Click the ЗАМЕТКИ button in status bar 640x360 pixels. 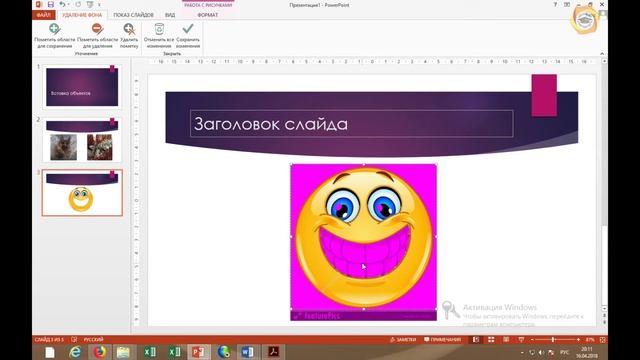pyautogui.click(x=403, y=340)
